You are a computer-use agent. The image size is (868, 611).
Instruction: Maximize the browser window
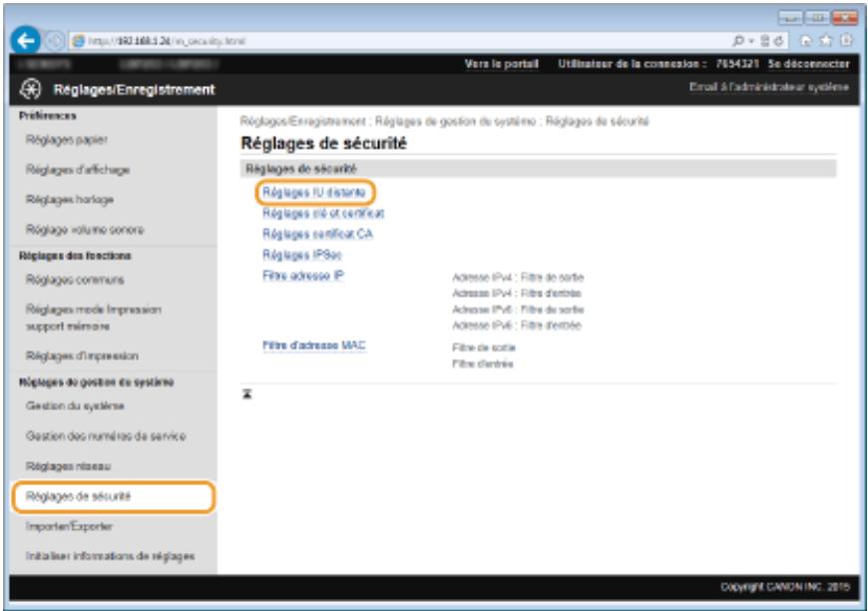click(x=816, y=18)
